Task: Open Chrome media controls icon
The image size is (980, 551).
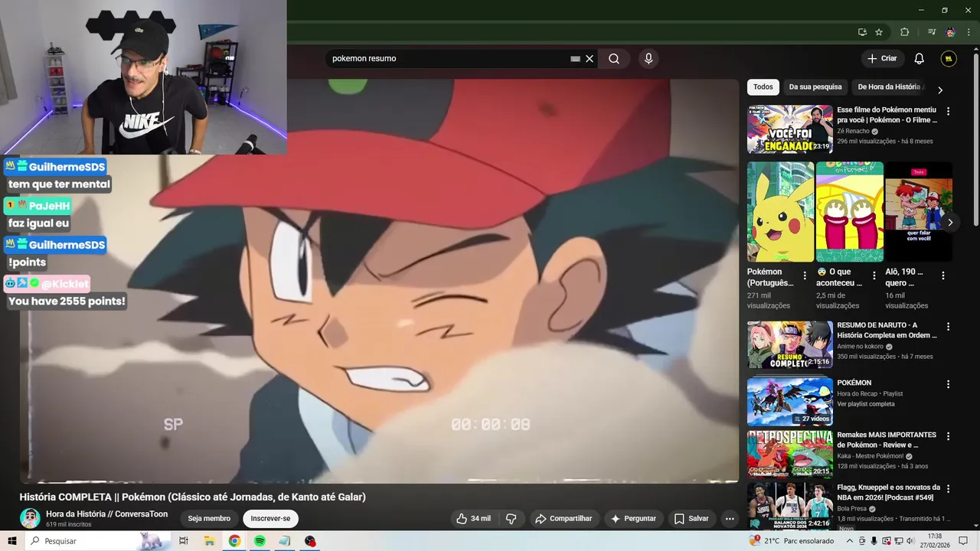Action: [x=932, y=32]
